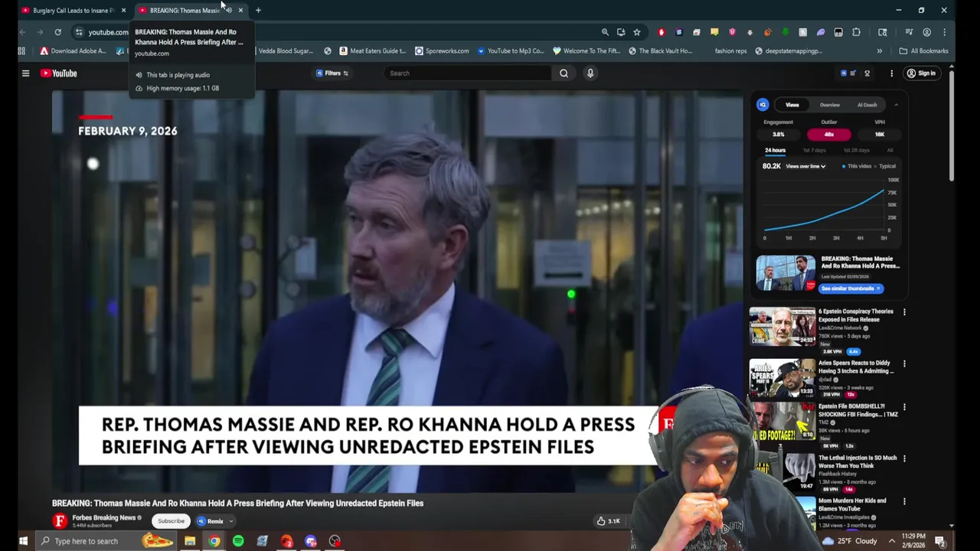Bookmark this page with the star icon

tap(636, 32)
